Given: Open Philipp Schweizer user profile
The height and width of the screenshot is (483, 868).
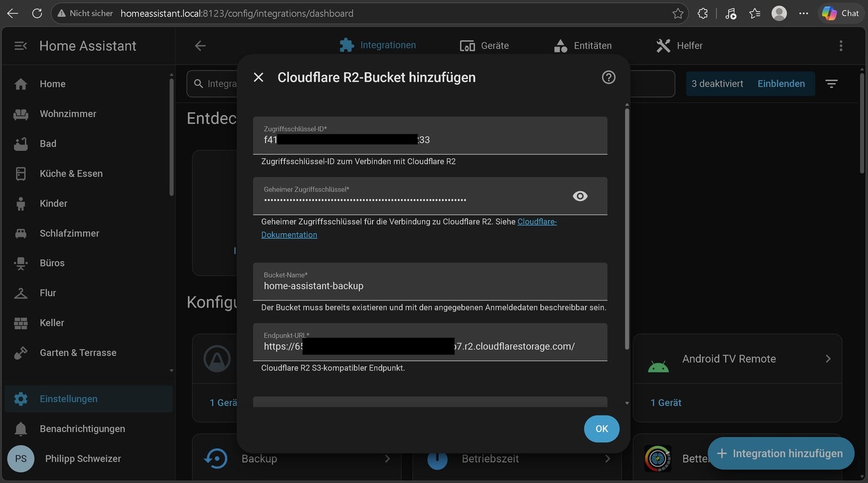Looking at the screenshot, I should [88, 459].
